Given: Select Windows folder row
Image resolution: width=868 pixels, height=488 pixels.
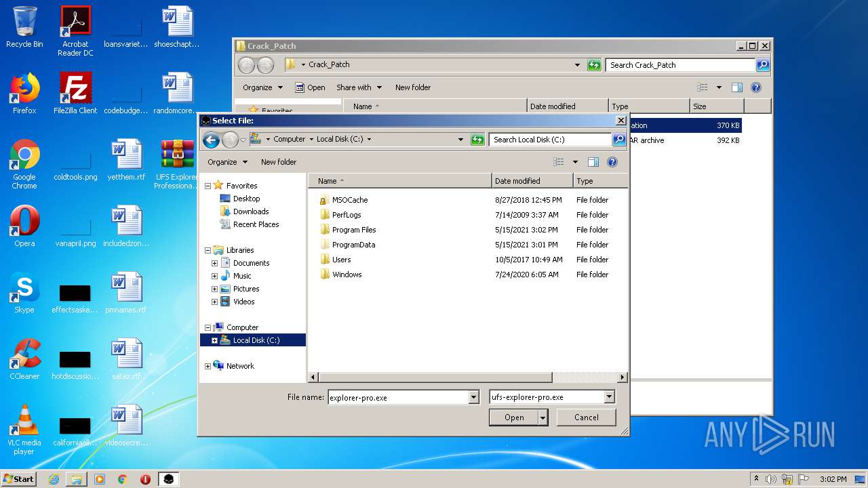Looking at the screenshot, I should pos(467,274).
